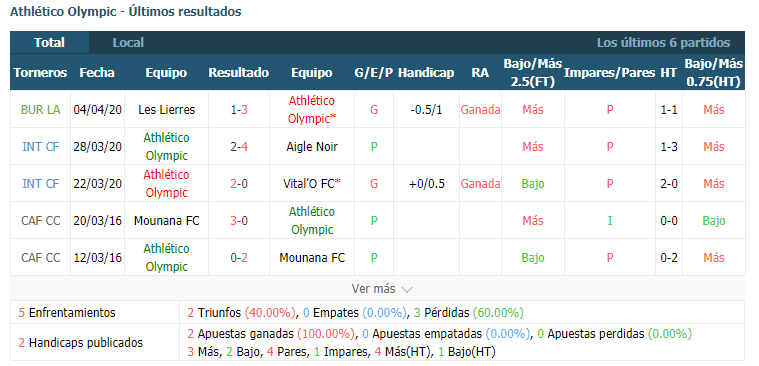The height and width of the screenshot is (366, 759).
Task: Select the Total tab
Action: (x=49, y=43)
